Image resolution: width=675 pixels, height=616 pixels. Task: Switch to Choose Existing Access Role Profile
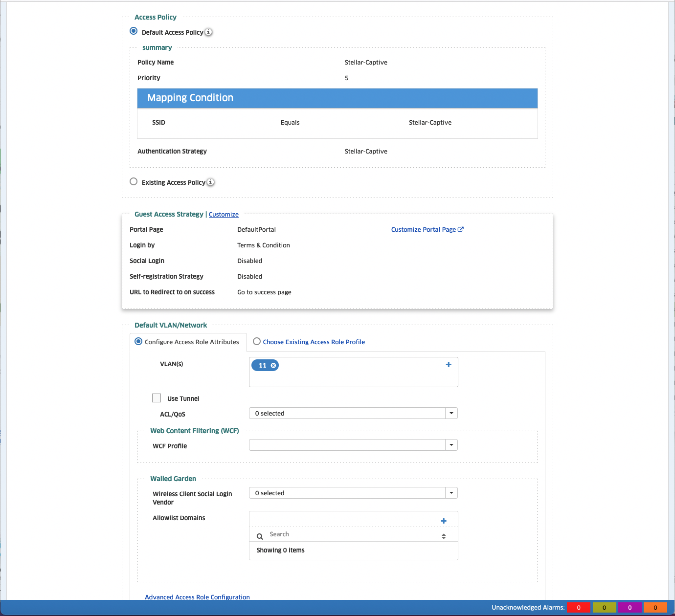[x=257, y=342]
